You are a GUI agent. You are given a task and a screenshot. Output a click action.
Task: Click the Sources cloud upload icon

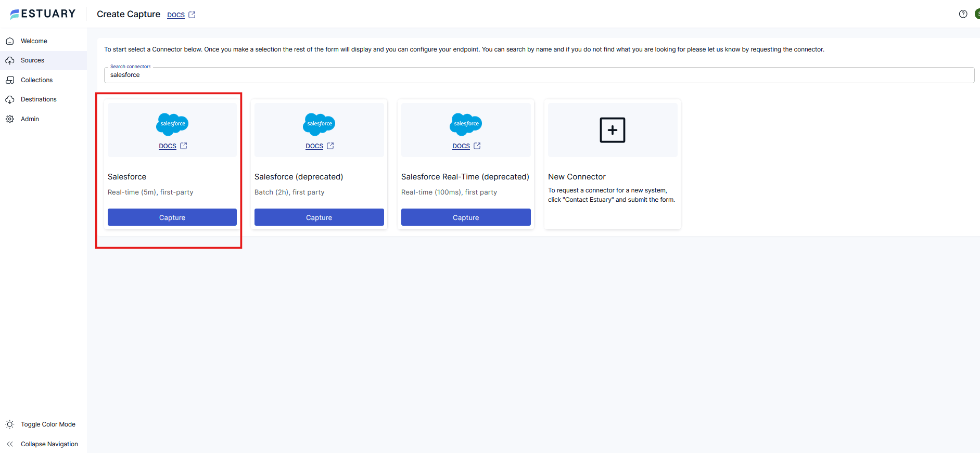click(x=10, y=61)
